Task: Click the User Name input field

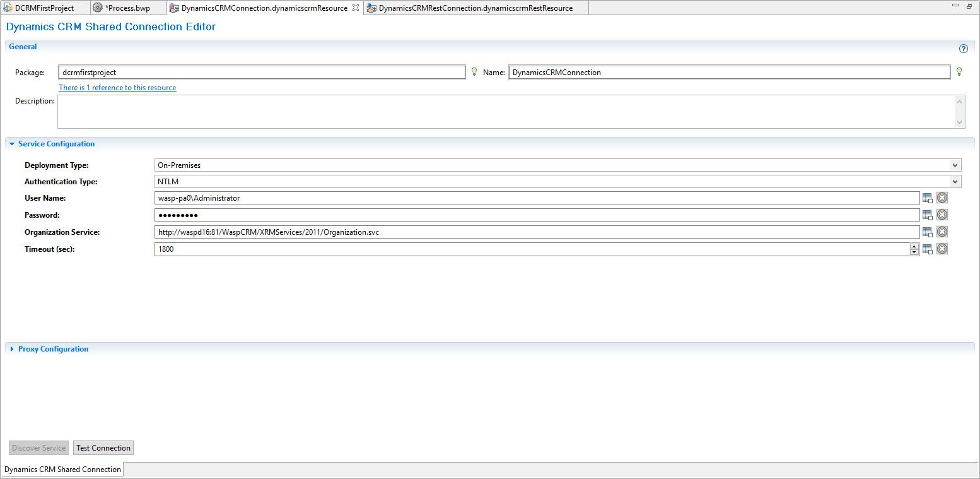Action: (x=537, y=198)
